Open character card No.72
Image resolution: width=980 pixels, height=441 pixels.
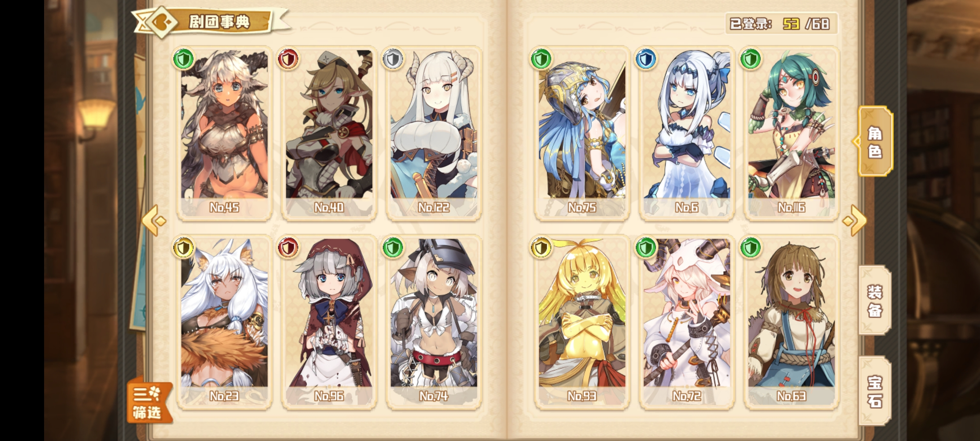[687, 322]
